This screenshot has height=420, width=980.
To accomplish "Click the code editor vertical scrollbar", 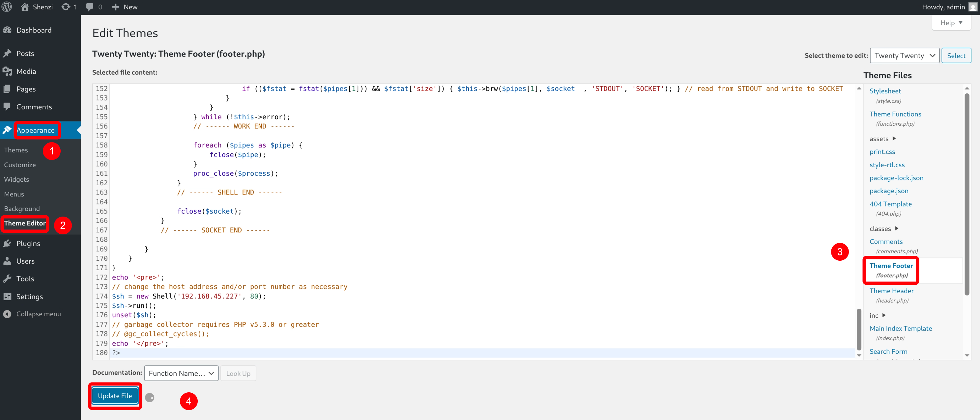I will pos(859,329).
